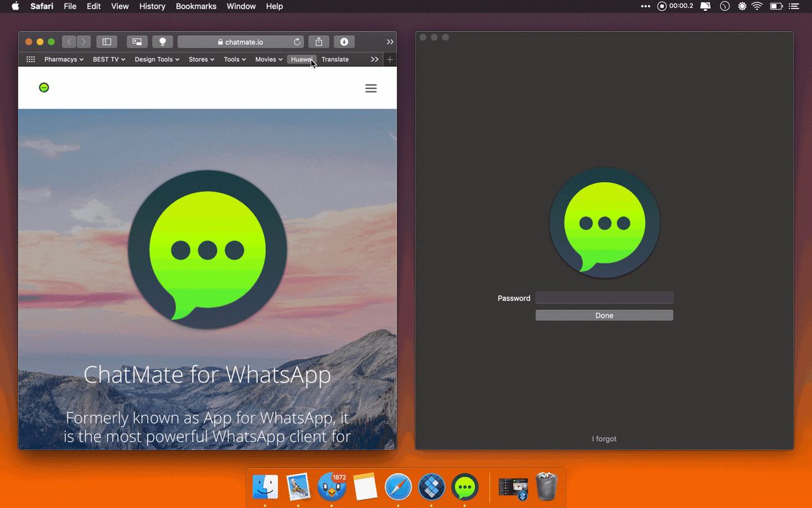Click the large ChatMate icon in the password window
The image size is (812, 508).
pyautogui.click(x=604, y=223)
